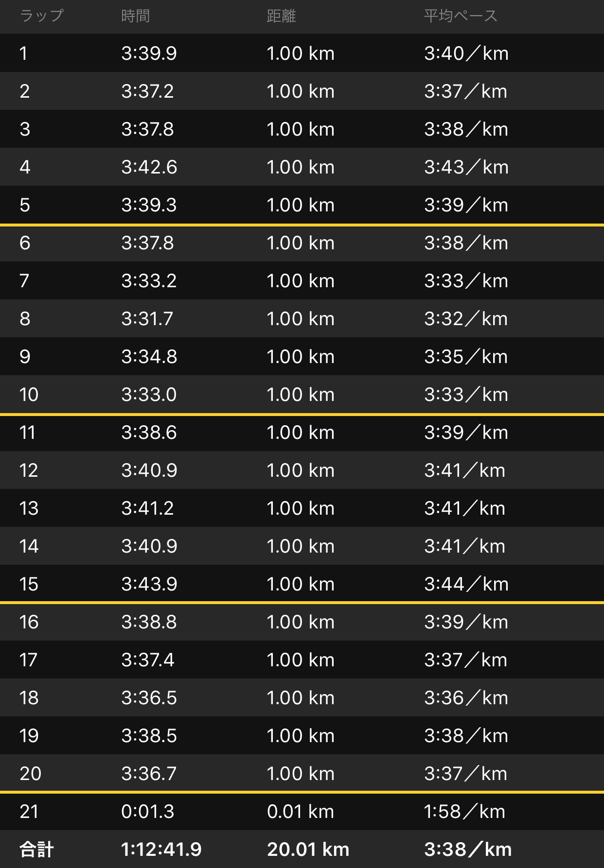The image size is (604, 868).
Task: Select lap 21 pace 1:58/km
Action: [464, 812]
